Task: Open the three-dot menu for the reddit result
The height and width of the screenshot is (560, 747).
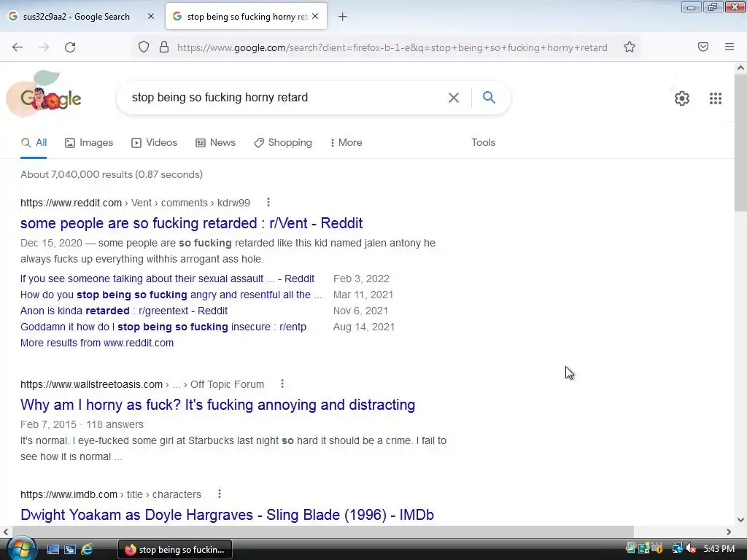Action: tap(268, 203)
